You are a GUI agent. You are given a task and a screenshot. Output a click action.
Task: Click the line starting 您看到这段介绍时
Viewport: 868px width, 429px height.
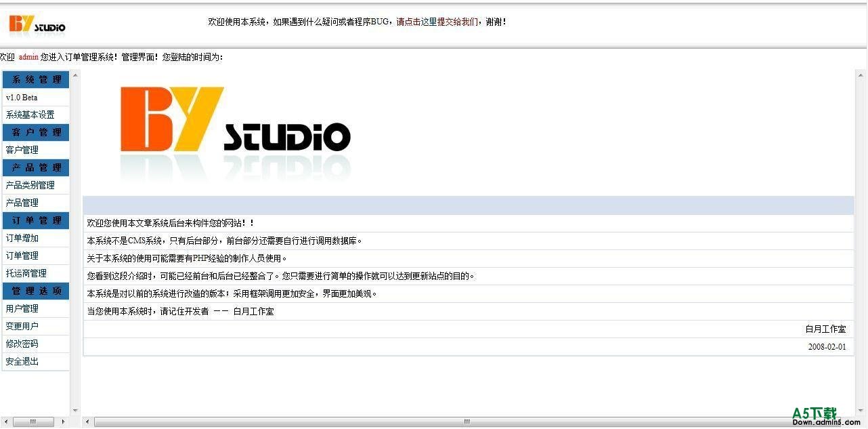(x=282, y=276)
